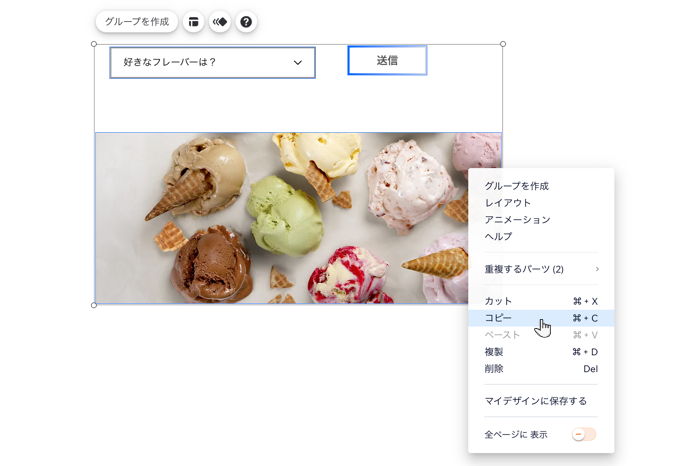Click the top-right selection handle
The image size is (700, 466).
coord(503,44)
